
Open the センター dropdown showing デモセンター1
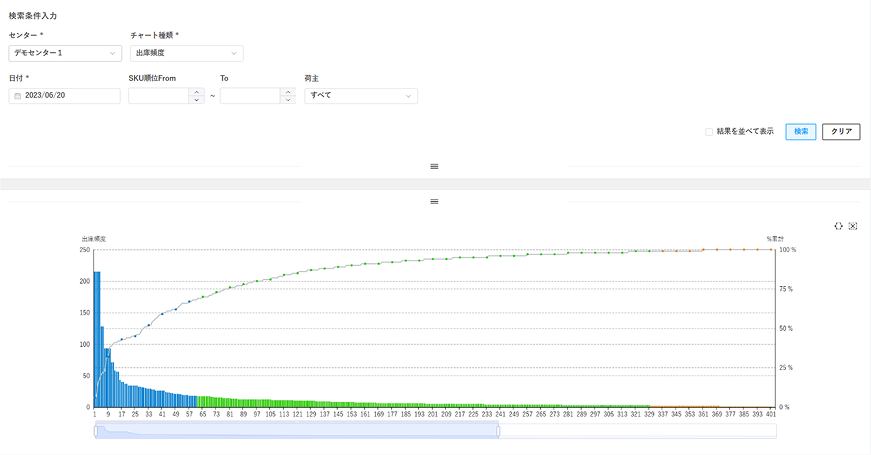65,53
